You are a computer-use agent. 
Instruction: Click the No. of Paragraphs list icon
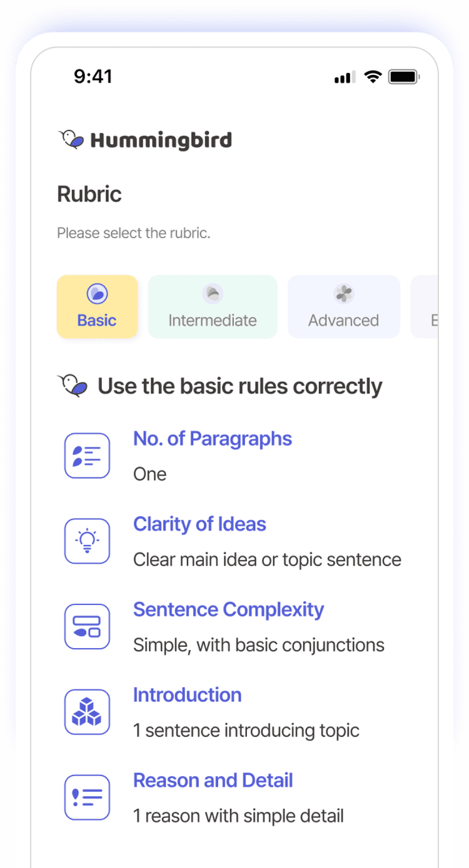coord(88,456)
